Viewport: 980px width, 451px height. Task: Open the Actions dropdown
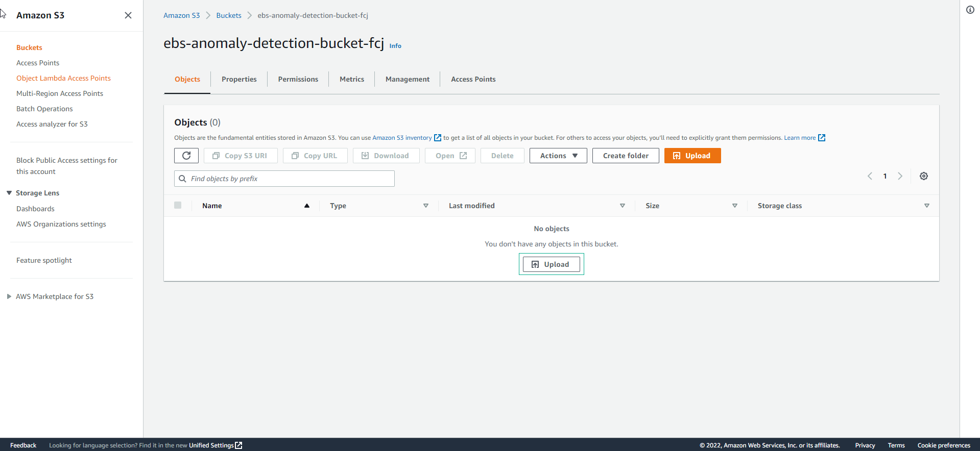558,156
